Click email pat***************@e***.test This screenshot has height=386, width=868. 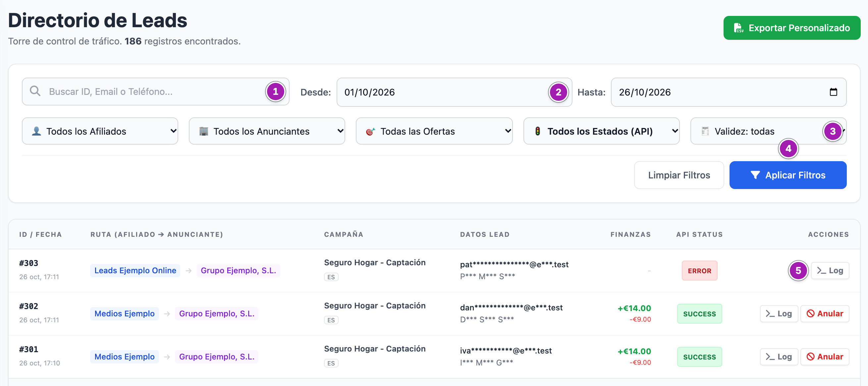(x=514, y=264)
